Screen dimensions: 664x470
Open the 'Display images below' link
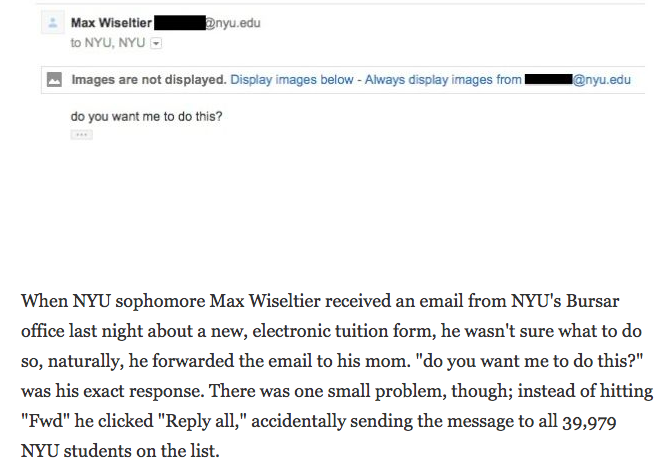tap(292, 80)
